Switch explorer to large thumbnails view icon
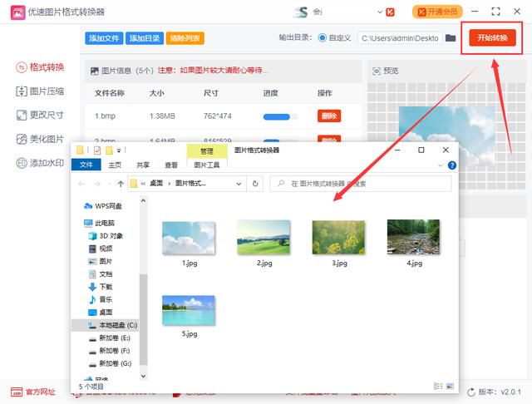 coord(450,386)
